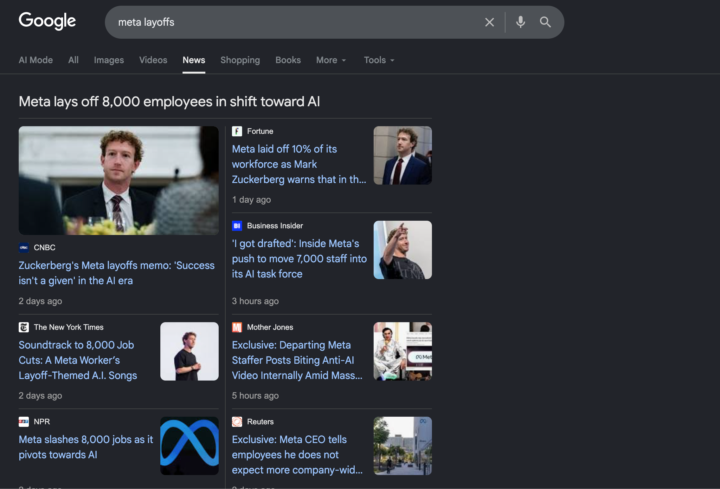Click the 'Mother Jones' source name
Screen dimensions: 720x489
click(270, 327)
